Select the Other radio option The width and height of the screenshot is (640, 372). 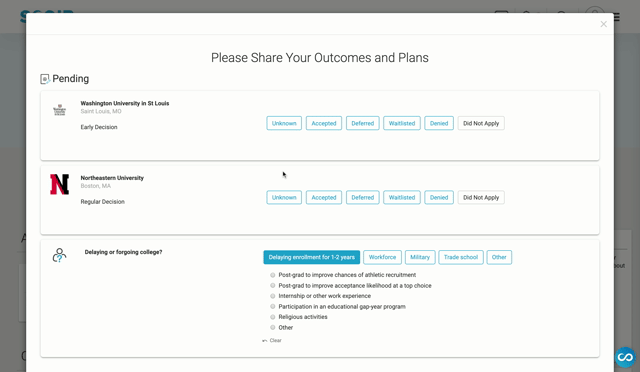click(x=273, y=327)
